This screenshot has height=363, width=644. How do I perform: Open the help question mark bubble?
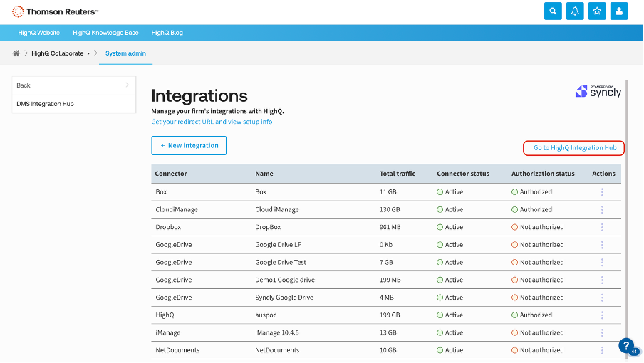(x=627, y=346)
